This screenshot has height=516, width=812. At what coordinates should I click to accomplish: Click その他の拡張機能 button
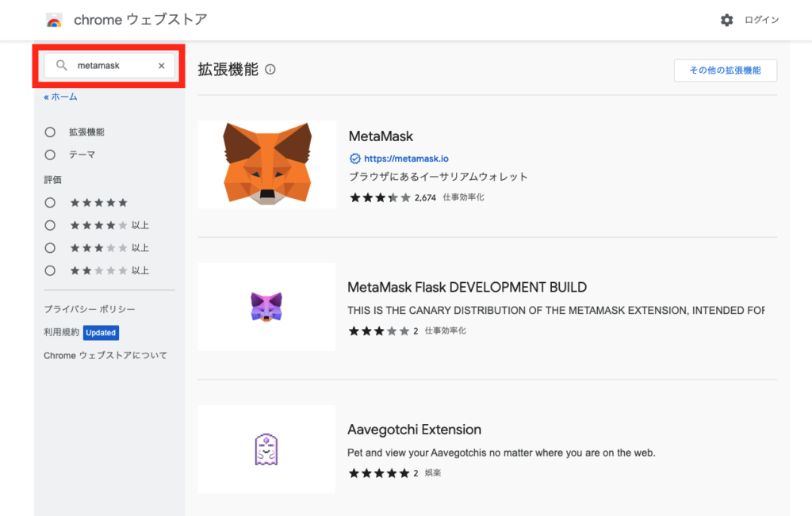(x=726, y=71)
